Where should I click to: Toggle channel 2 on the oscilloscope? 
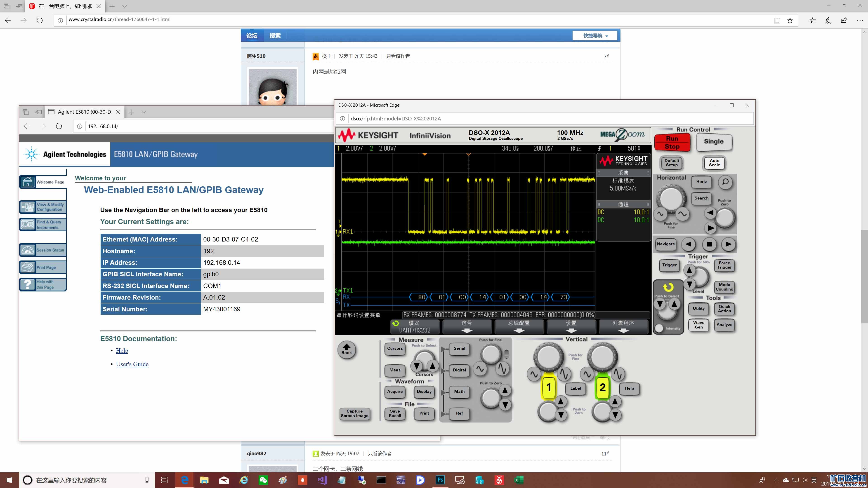point(602,387)
